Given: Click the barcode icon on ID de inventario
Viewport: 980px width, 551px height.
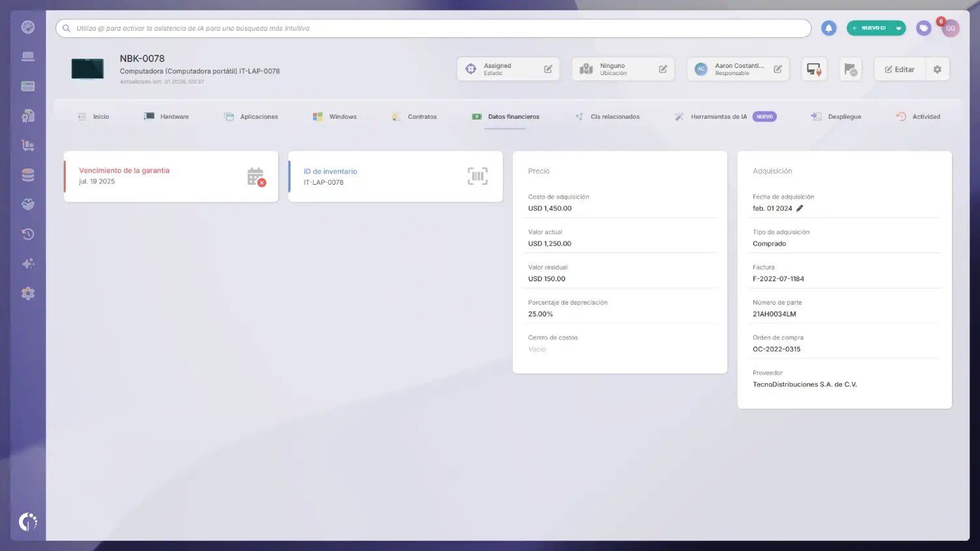Looking at the screenshot, I should (478, 176).
